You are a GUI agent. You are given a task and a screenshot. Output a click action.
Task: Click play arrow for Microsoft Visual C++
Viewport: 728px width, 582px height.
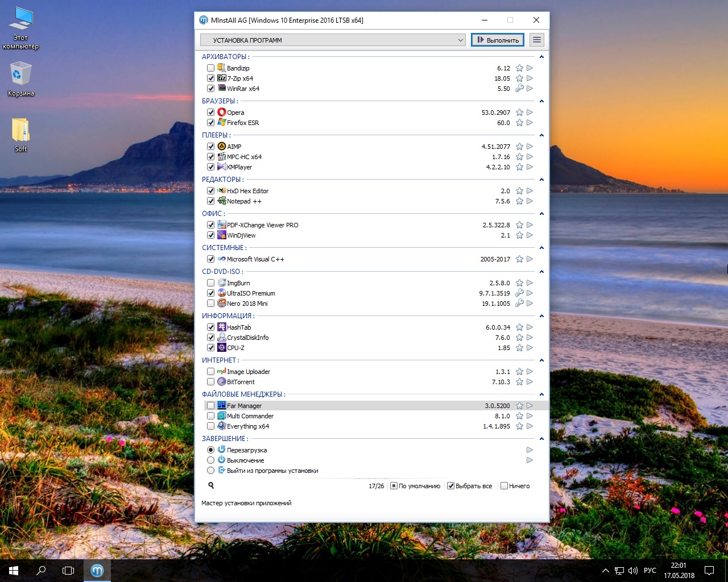point(530,259)
